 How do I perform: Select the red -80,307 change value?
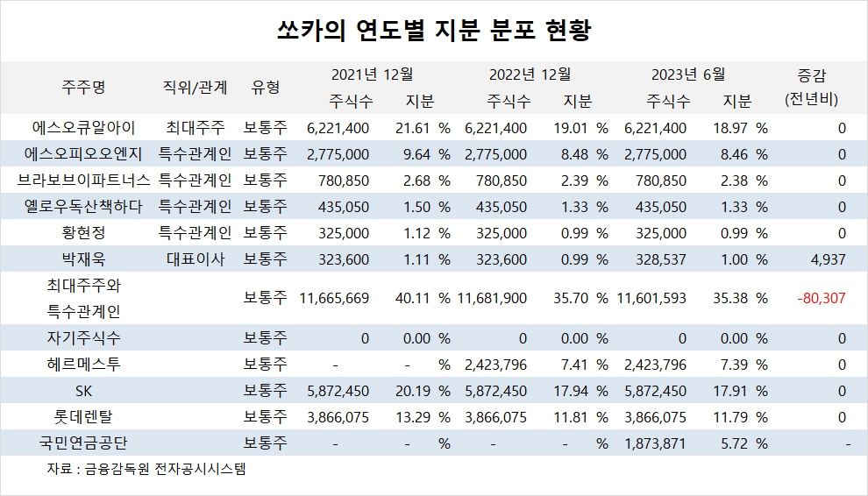click(x=822, y=298)
